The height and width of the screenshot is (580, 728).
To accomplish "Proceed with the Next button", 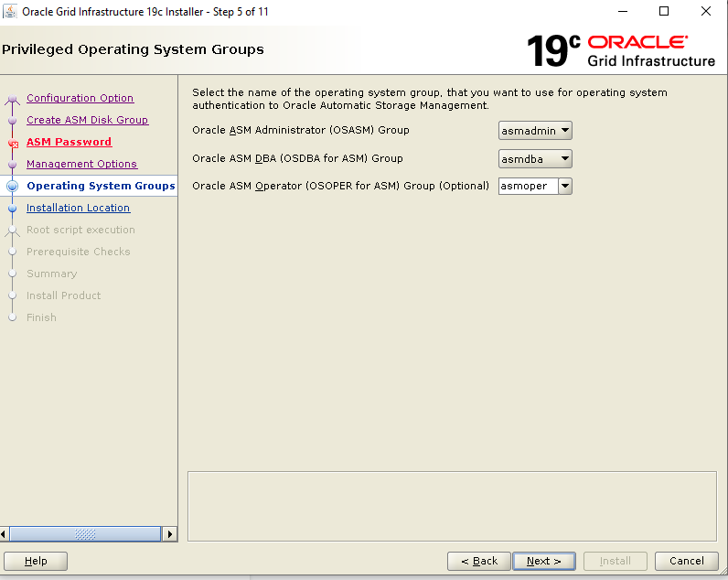I will [x=544, y=561].
